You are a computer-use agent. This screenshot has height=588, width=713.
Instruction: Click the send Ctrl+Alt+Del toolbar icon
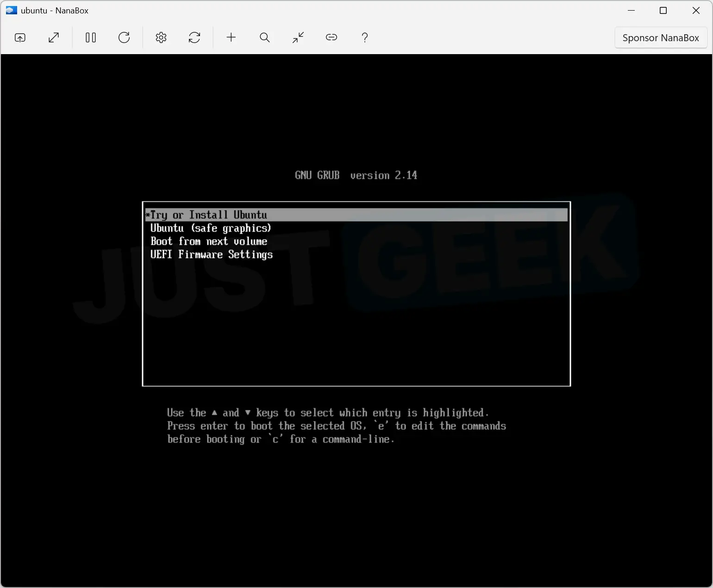pyautogui.click(x=20, y=37)
